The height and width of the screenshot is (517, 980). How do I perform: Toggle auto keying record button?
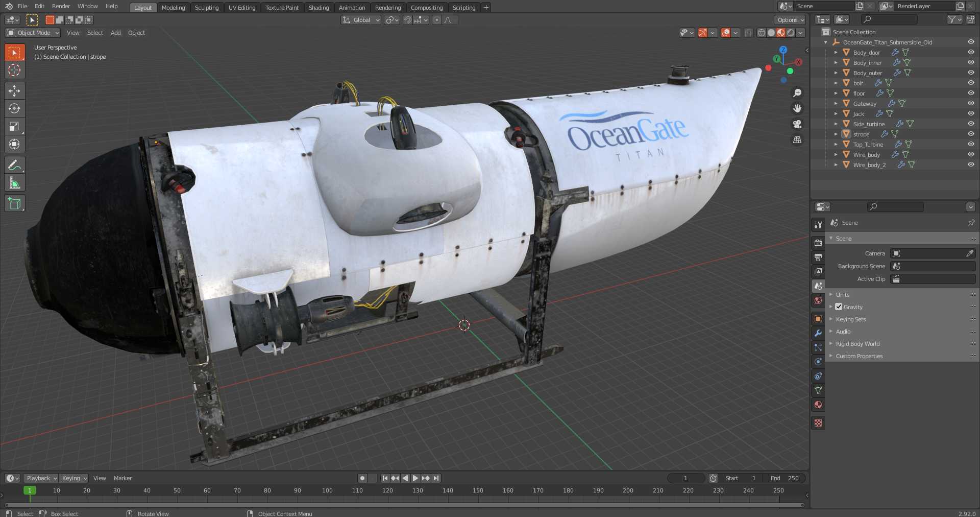(x=362, y=478)
